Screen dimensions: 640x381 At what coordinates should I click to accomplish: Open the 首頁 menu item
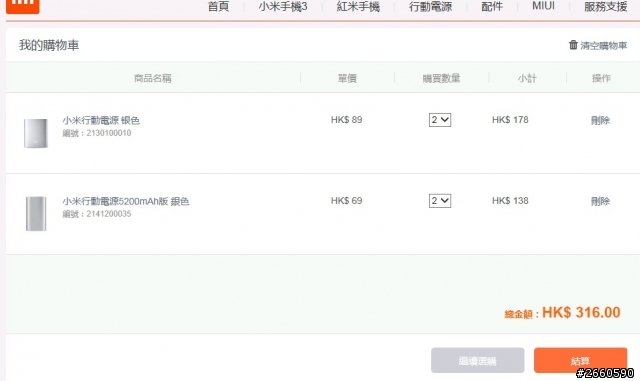pos(218,6)
